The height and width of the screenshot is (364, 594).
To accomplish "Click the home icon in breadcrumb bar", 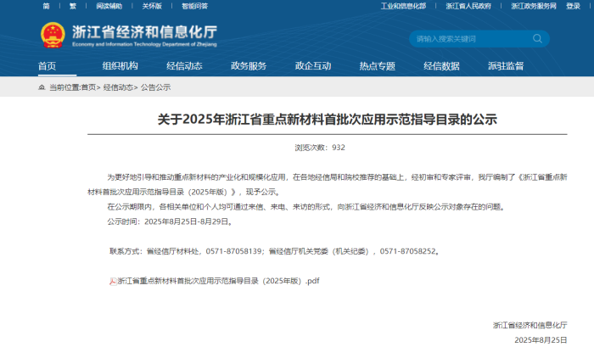I will click(42, 87).
